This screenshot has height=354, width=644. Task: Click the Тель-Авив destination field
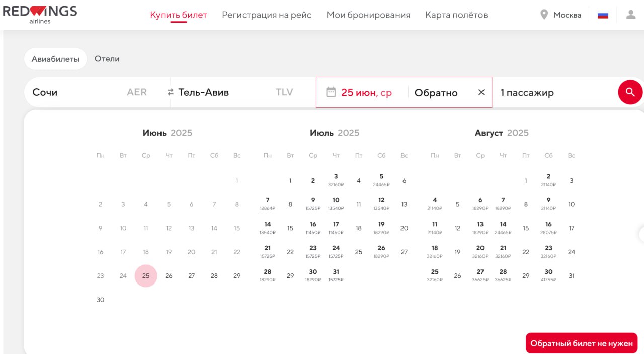[226, 92]
